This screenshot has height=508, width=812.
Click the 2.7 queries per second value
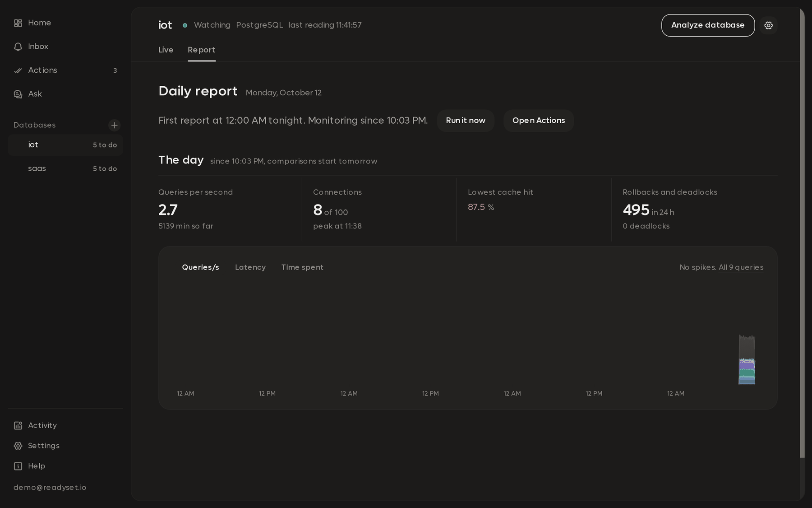(168, 210)
